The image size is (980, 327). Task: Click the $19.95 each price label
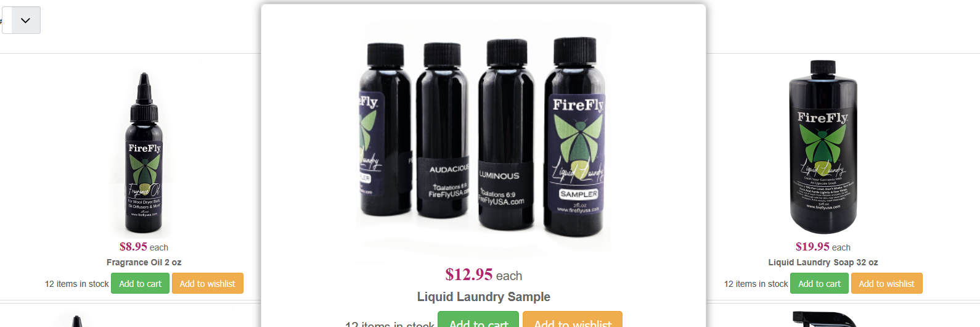click(823, 247)
